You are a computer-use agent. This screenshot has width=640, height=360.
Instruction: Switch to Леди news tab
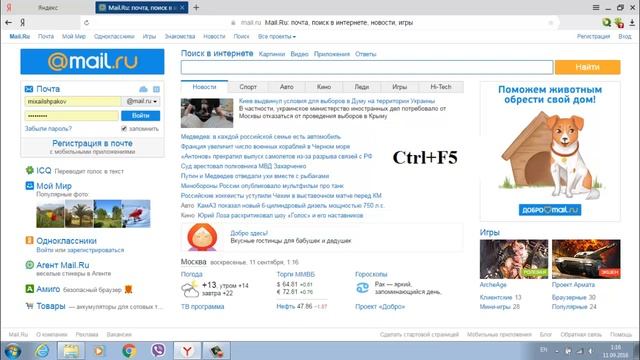coord(362,87)
